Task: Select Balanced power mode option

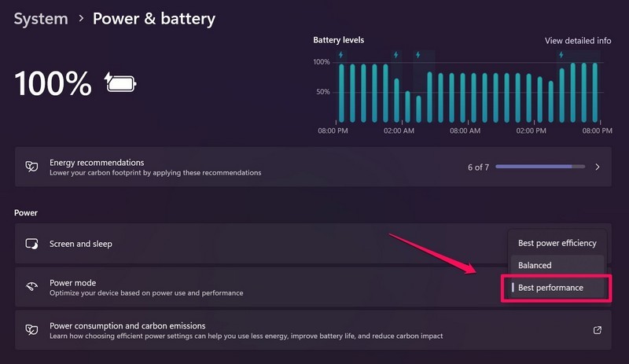Action: tap(535, 266)
